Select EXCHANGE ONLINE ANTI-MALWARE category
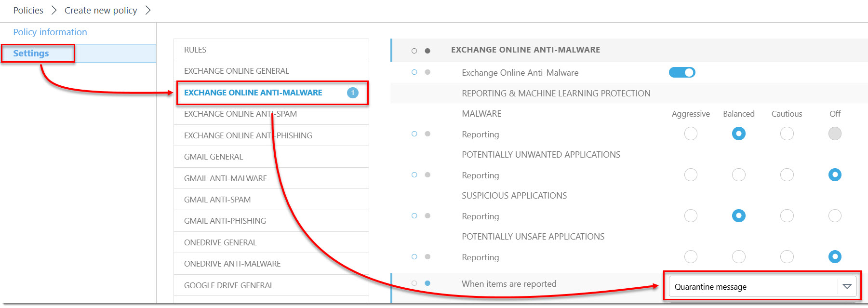 (271, 93)
